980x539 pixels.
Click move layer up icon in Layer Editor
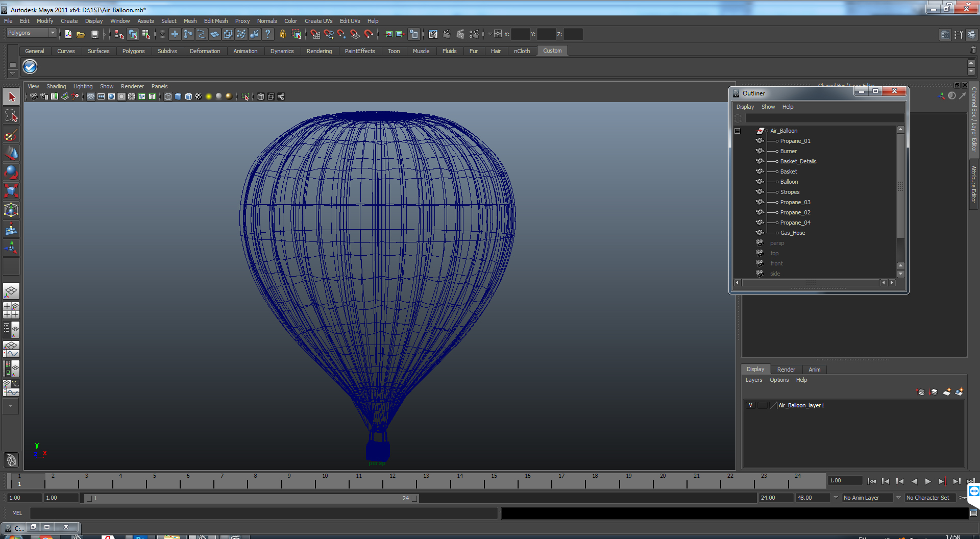[921, 392]
